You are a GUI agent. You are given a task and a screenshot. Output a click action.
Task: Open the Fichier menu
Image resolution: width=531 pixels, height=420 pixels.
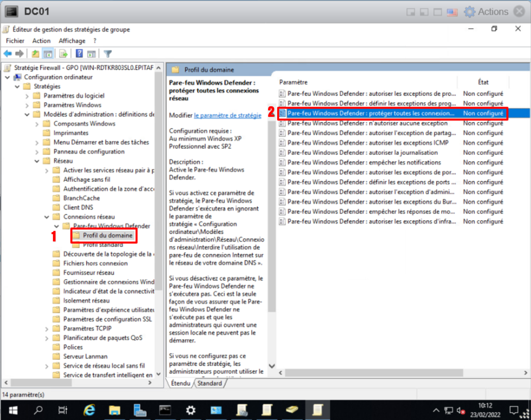click(x=15, y=41)
